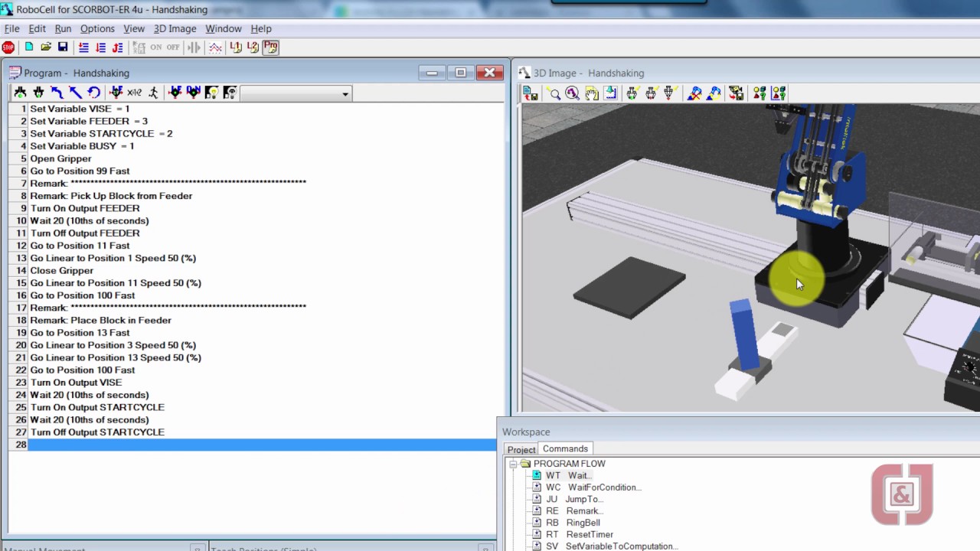The width and height of the screenshot is (980, 551).
Task: Select line 14 Close Gripper
Action: pyautogui.click(x=61, y=270)
